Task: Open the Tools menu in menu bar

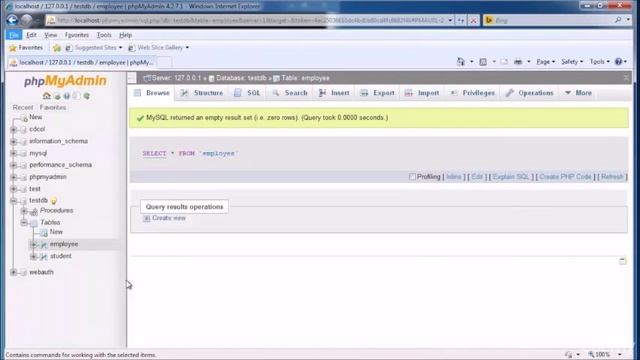Action: pos(104,35)
